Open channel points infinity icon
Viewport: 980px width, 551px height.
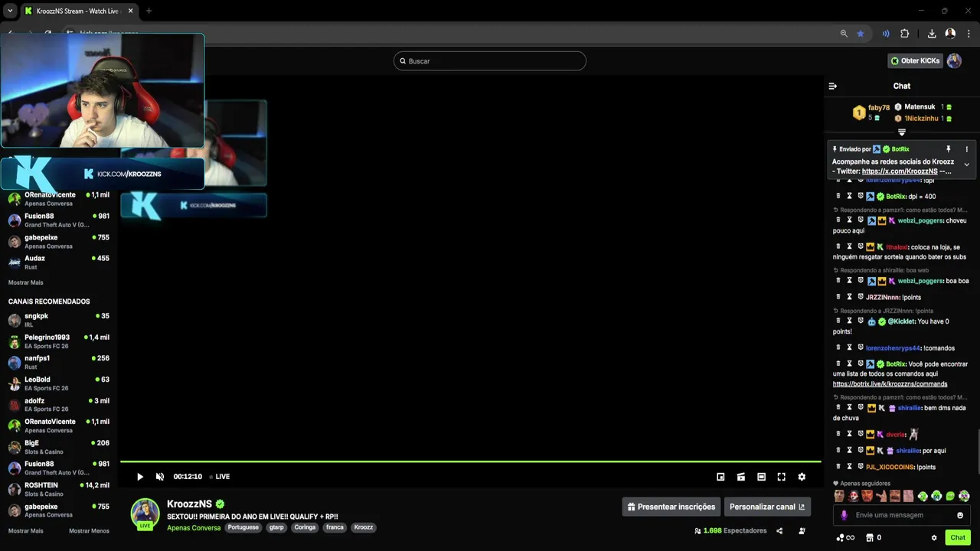[845, 537]
